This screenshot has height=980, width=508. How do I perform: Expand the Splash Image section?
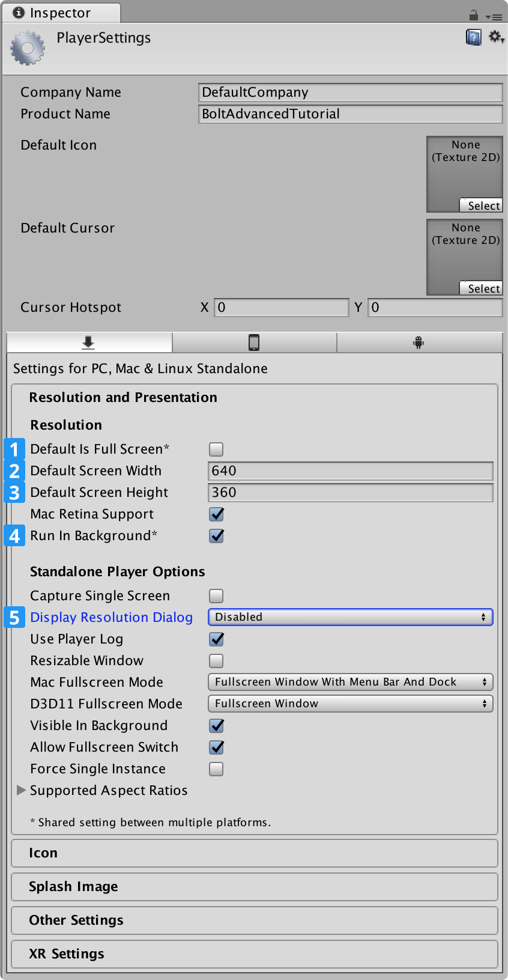pyautogui.click(x=255, y=887)
